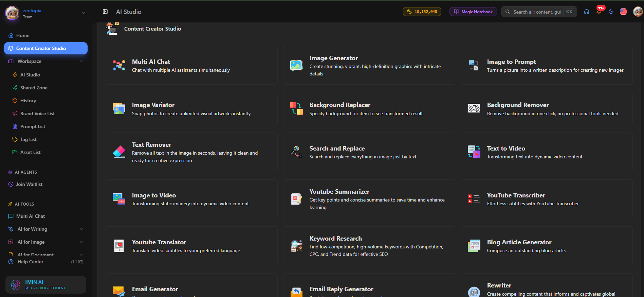Open Help Center in the sidebar

31,262
